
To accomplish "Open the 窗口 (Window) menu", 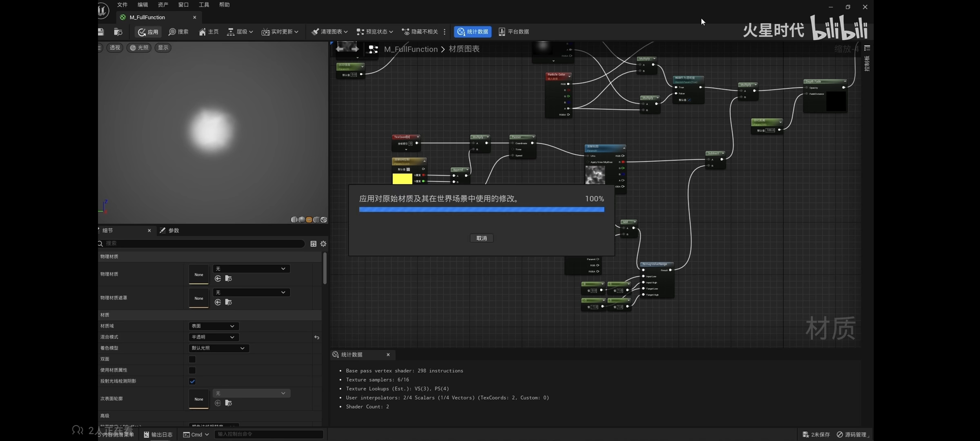I will coord(183,5).
